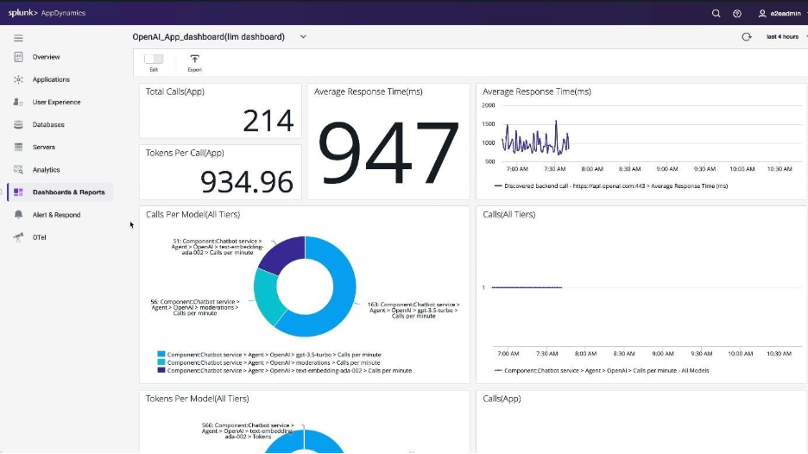The image size is (808, 454).
Task: Click the Average Response Time value 947
Action: pos(388,151)
